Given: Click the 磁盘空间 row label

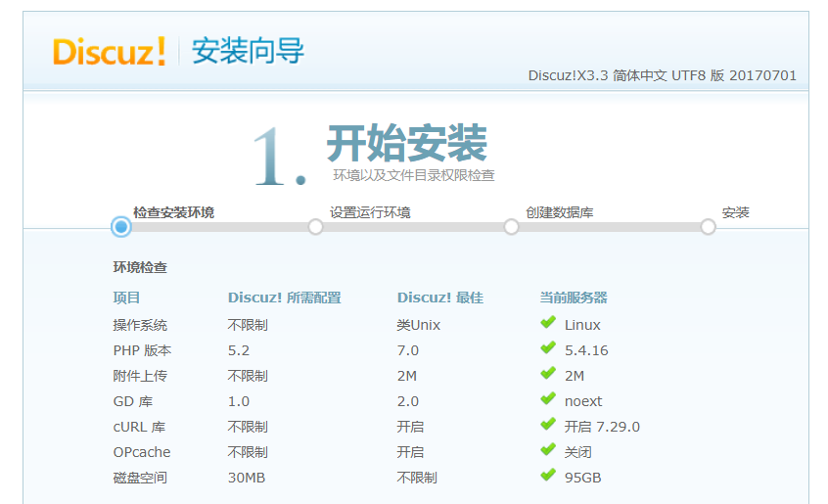Looking at the screenshot, I should [140, 478].
